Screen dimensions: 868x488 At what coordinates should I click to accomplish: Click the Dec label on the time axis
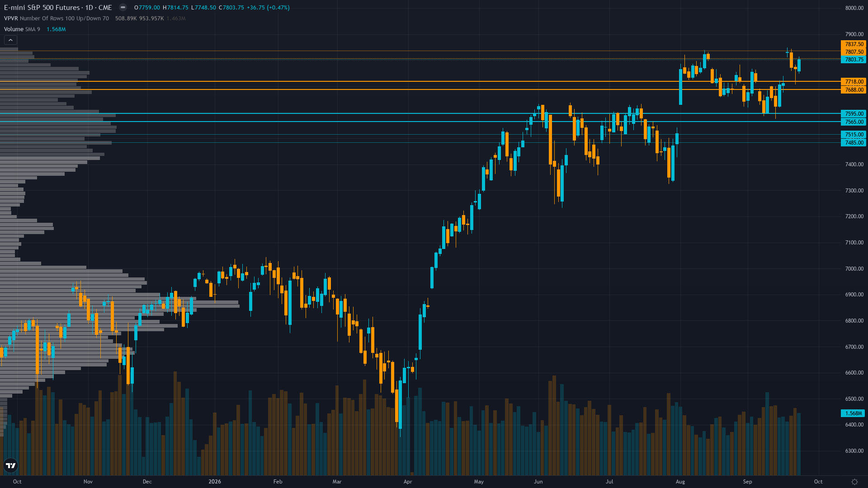click(x=147, y=482)
